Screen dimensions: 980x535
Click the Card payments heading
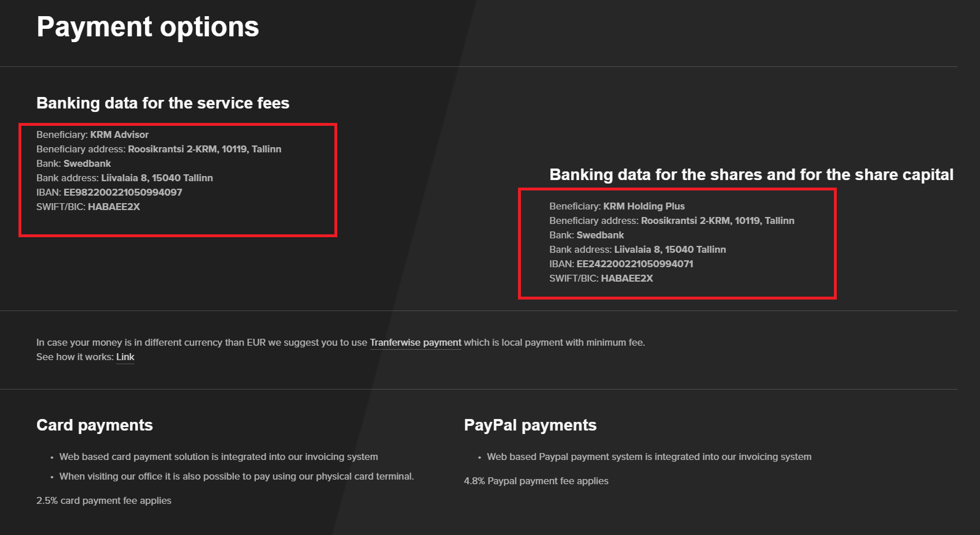pyautogui.click(x=95, y=425)
